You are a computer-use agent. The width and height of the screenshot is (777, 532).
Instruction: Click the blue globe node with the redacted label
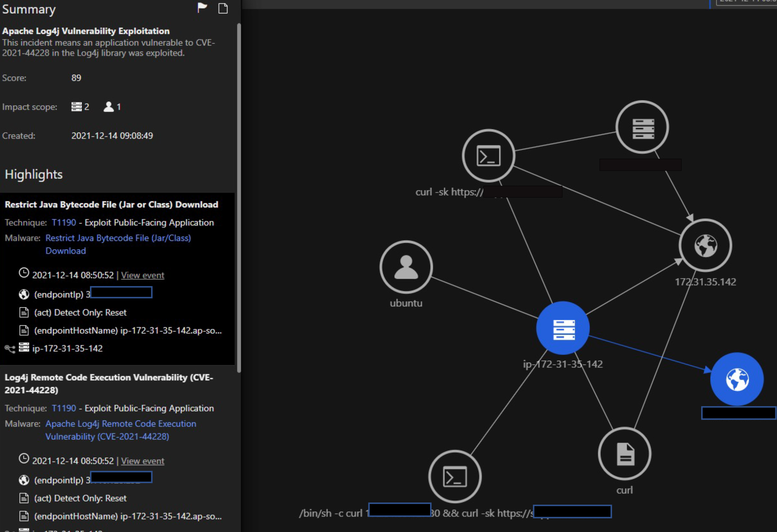[737, 379]
